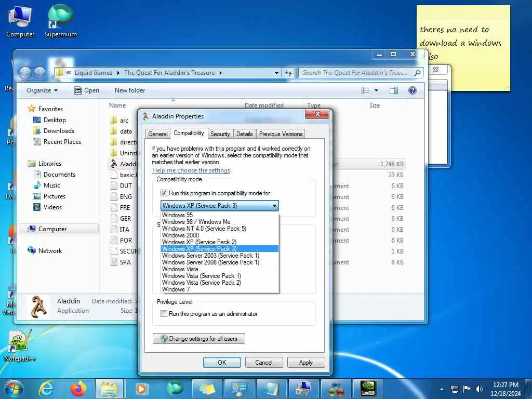Image resolution: width=532 pixels, height=399 pixels.
Task: Click the volume speaker tray icon
Action: point(479,389)
